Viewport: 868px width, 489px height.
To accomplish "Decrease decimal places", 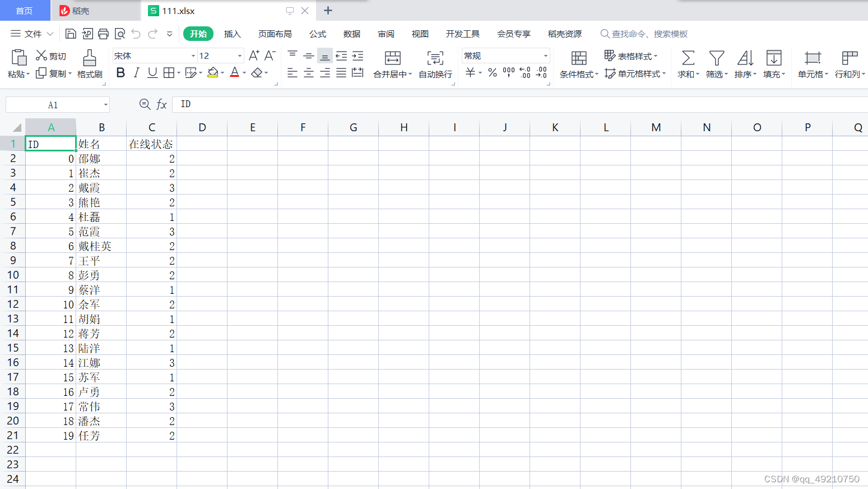I will 541,72.
